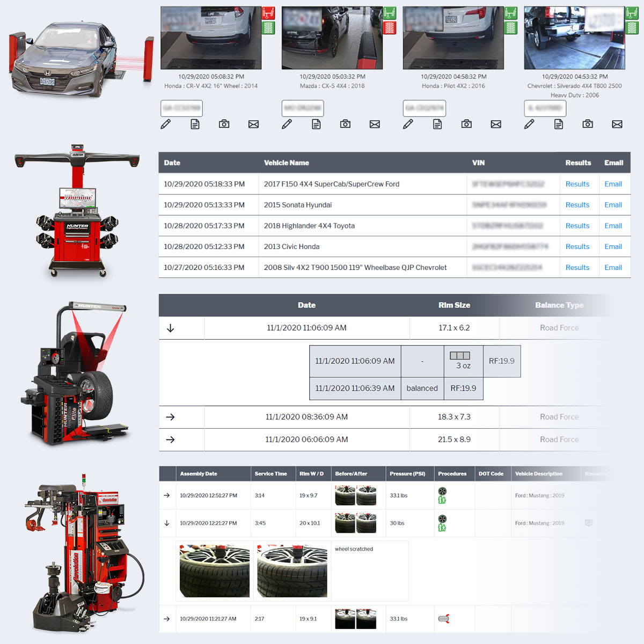Open Results for the 2008 Silv Chevrolet
Viewport: 644px width, 644px height.
577,267
